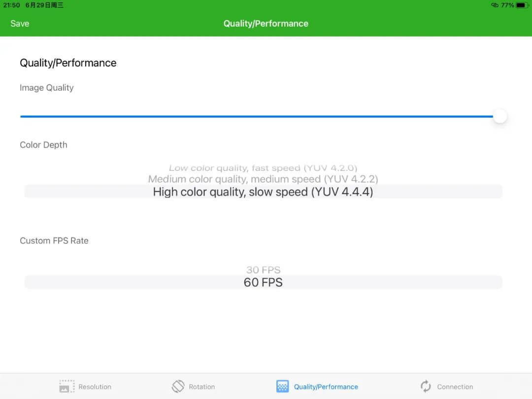Select the Quality/Performance tab label
Screen dimensions: 532x399
tap(326, 387)
